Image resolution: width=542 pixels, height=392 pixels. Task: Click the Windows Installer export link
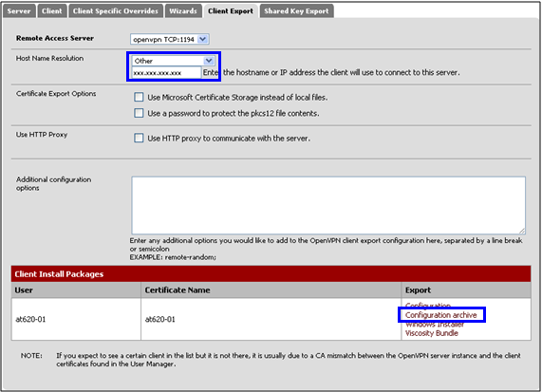[x=435, y=325]
